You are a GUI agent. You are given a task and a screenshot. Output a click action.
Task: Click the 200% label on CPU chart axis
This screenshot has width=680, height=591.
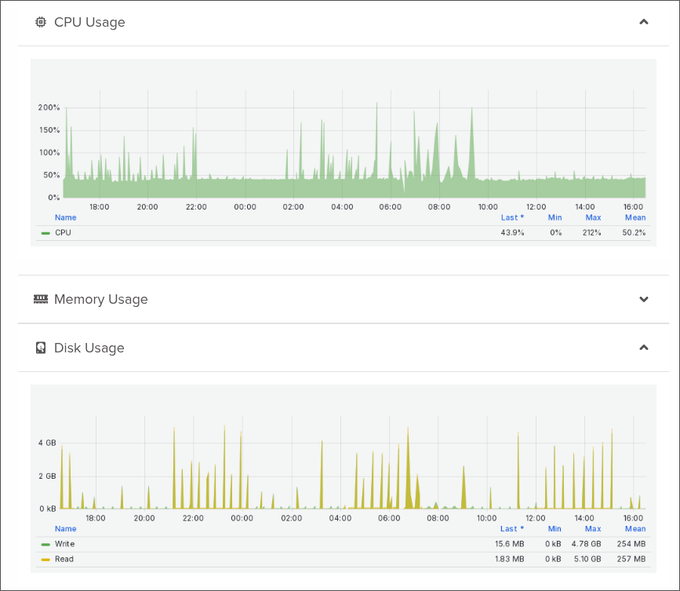click(x=49, y=108)
